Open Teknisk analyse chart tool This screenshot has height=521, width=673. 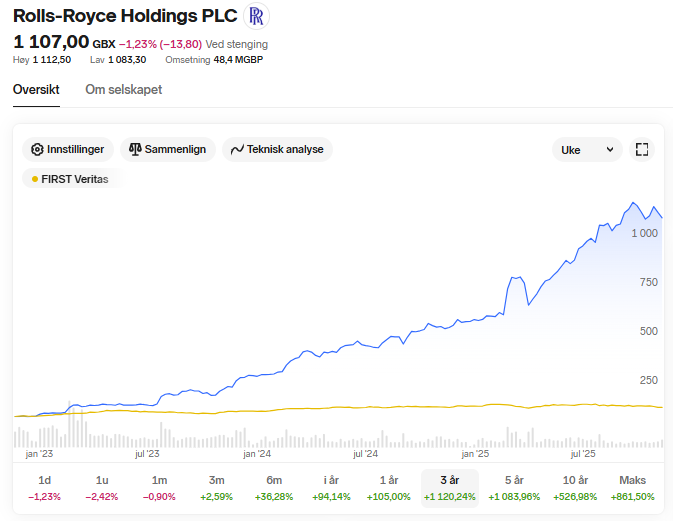(277, 149)
